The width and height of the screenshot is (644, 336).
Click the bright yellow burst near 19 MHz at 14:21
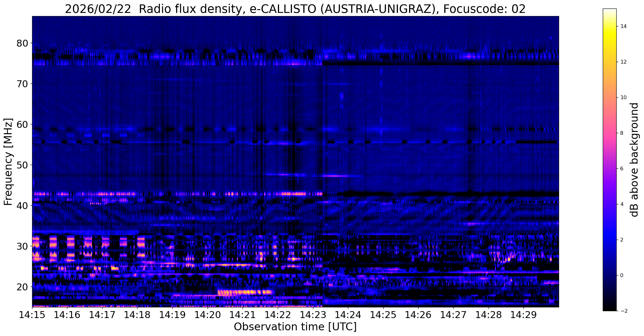245,293
